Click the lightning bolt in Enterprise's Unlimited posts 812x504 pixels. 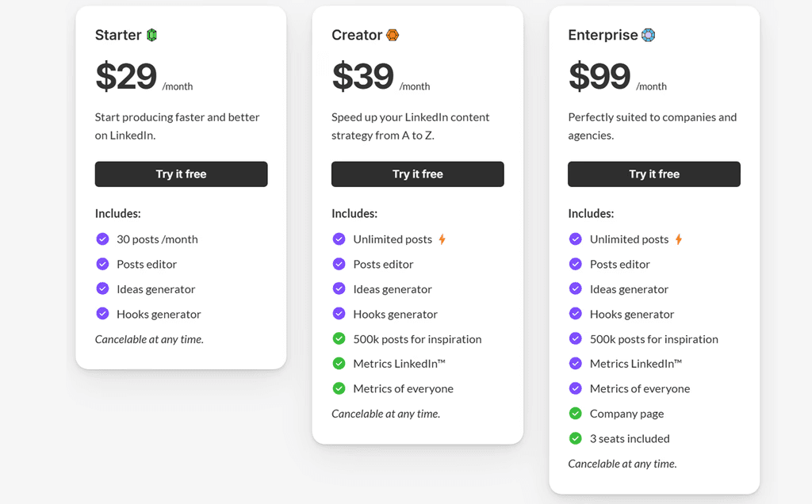[x=679, y=239]
